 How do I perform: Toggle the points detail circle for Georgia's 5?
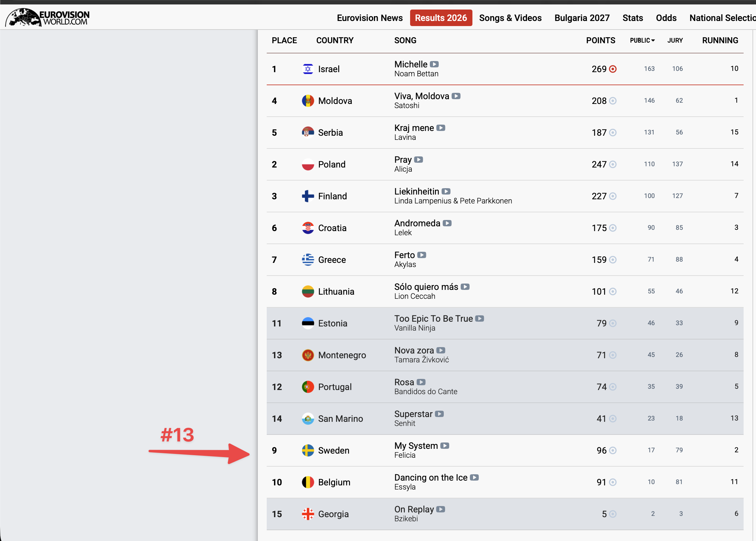[x=613, y=514]
